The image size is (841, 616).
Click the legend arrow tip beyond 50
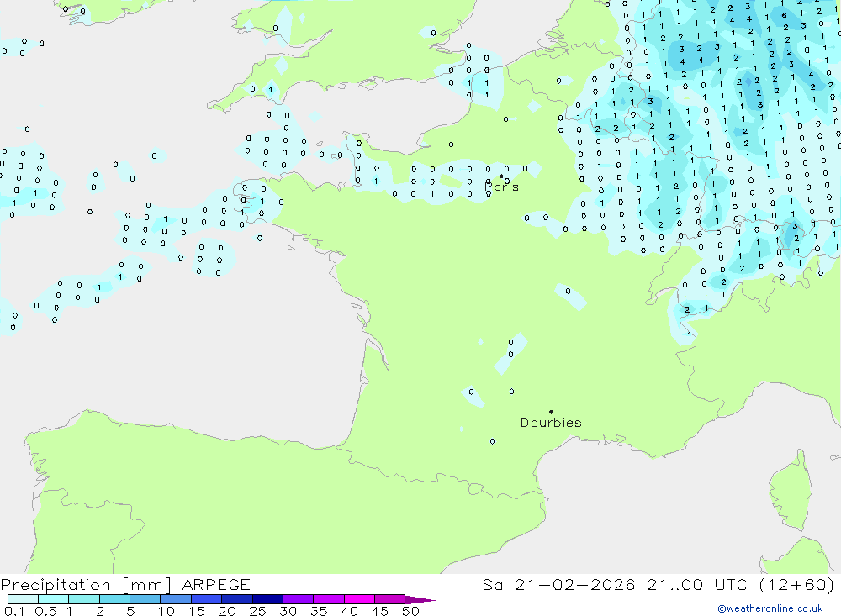tap(420, 599)
